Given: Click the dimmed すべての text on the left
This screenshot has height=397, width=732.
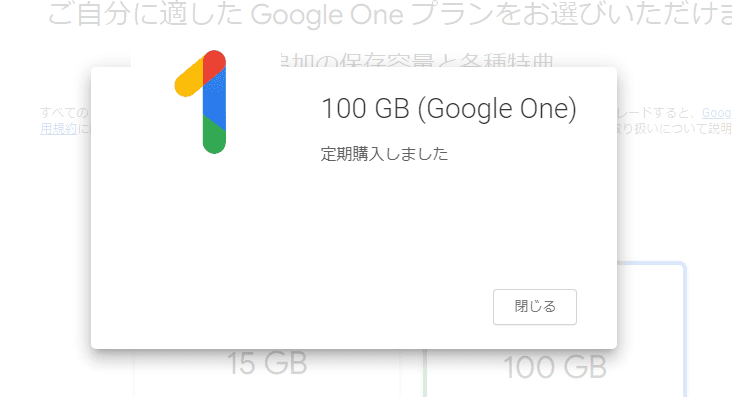Looking at the screenshot, I should point(64,113).
